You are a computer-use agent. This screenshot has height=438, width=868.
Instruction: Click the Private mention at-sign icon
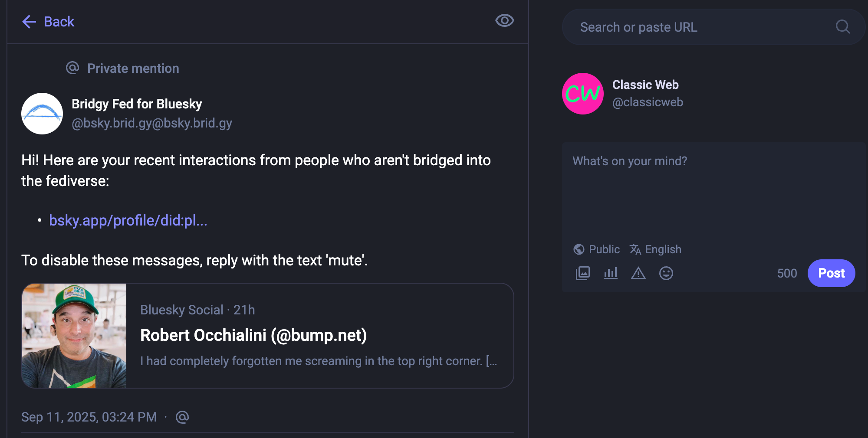point(72,68)
